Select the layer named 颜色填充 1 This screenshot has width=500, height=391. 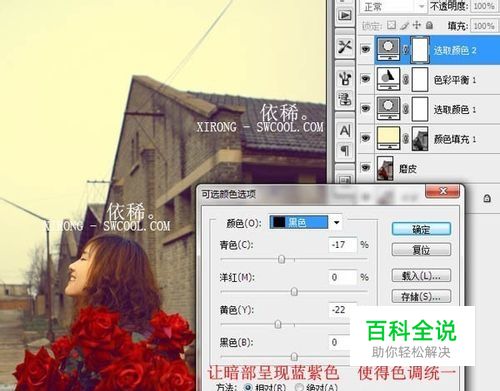pos(455,139)
